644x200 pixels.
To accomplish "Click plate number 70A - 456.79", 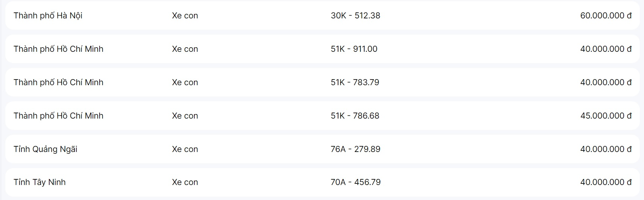I will [355, 182].
